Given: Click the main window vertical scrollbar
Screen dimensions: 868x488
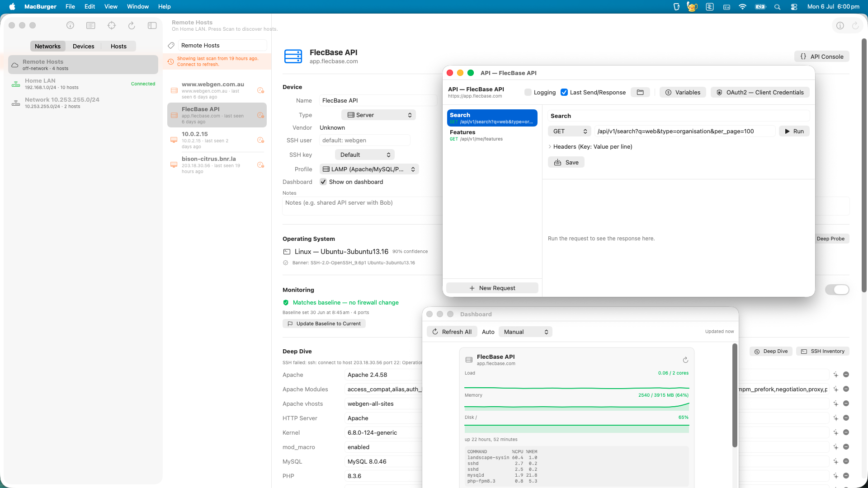Looking at the screenshot, I should [864, 165].
